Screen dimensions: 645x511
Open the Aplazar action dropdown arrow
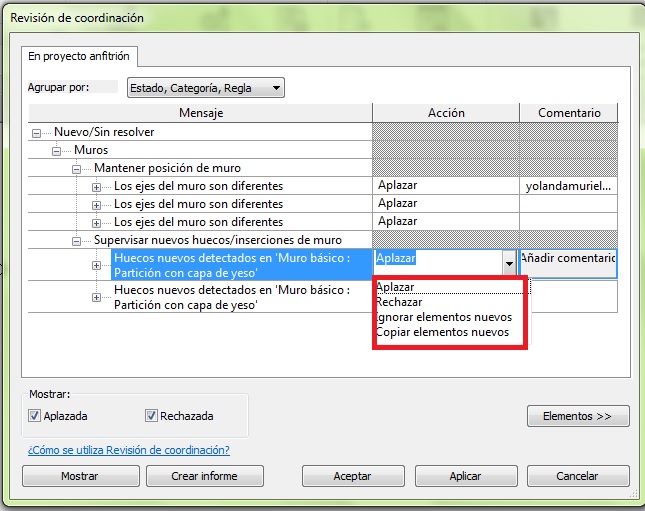[x=509, y=263]
